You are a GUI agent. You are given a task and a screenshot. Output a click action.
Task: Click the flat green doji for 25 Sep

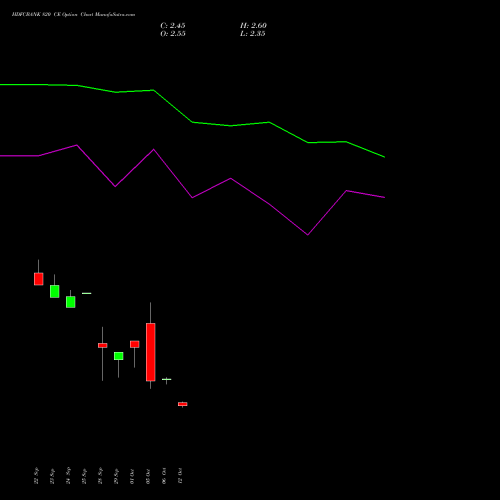click(x=87, y=293)
